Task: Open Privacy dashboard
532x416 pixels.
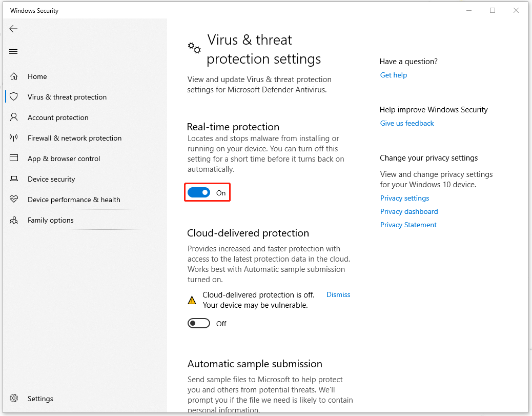Action: pyautogui.click(x=409, y=211)
